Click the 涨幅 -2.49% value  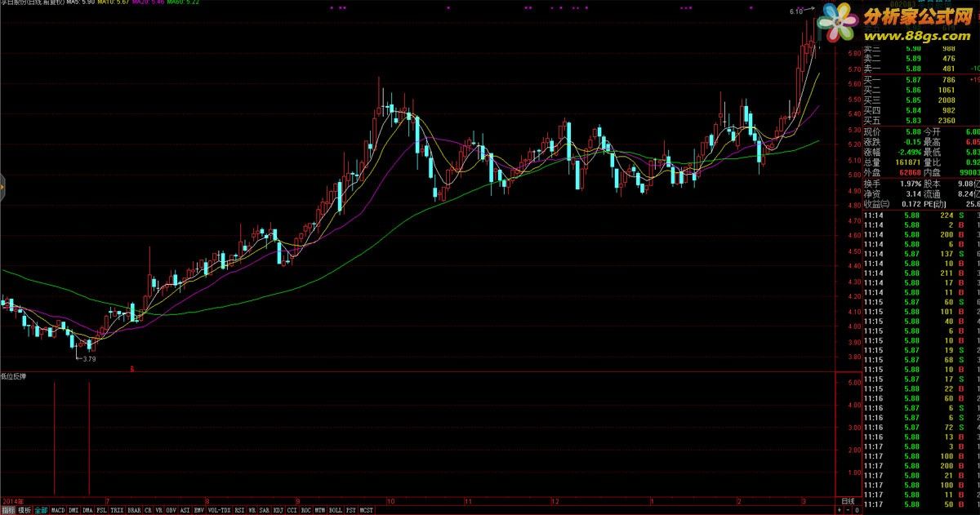pos(908,152)
